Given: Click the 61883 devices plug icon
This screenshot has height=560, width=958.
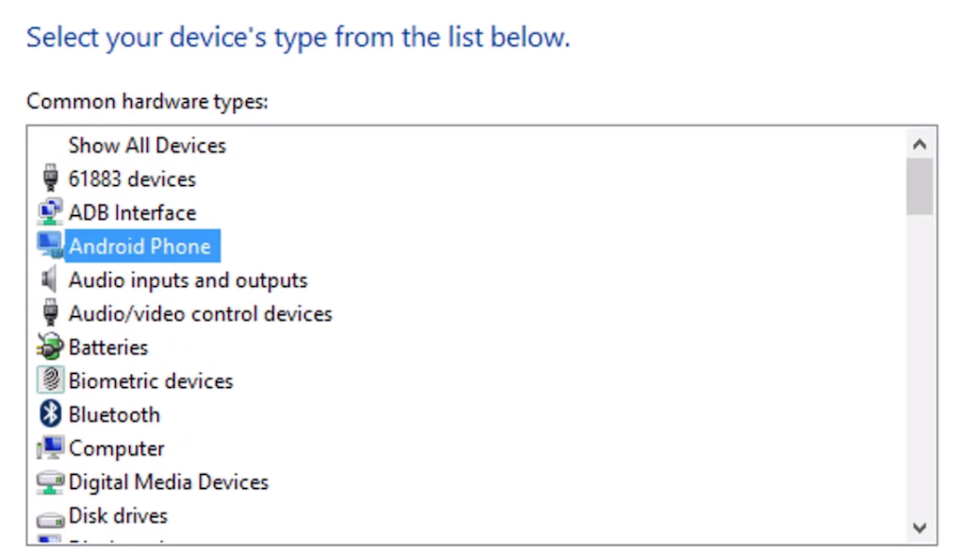Looking at the screenshot, I should pos(50,179).
